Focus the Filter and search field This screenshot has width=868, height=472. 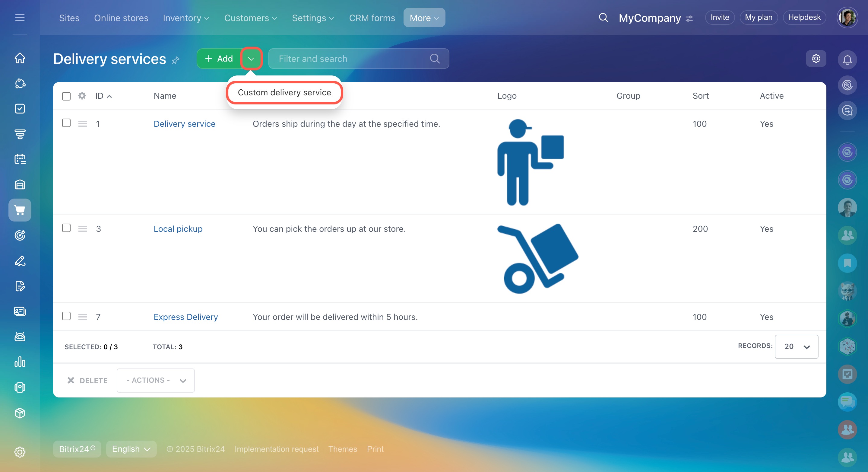(x=350, y=59)
